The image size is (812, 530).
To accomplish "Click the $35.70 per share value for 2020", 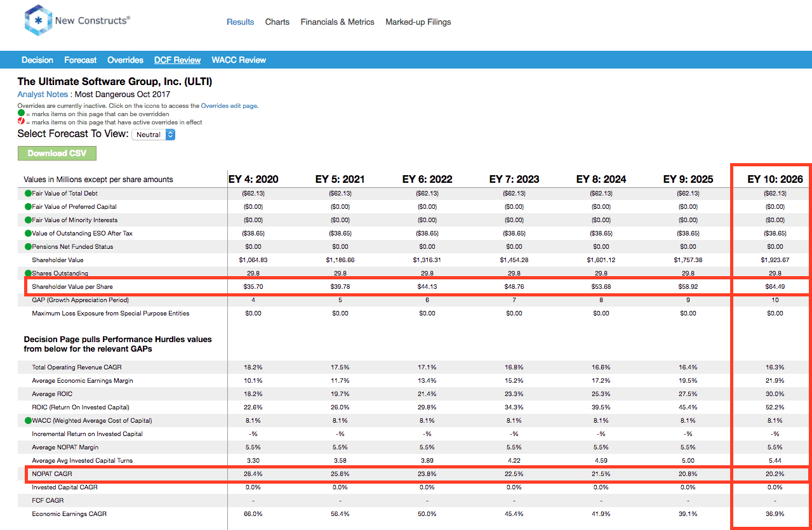I will [x=253, y=286].
